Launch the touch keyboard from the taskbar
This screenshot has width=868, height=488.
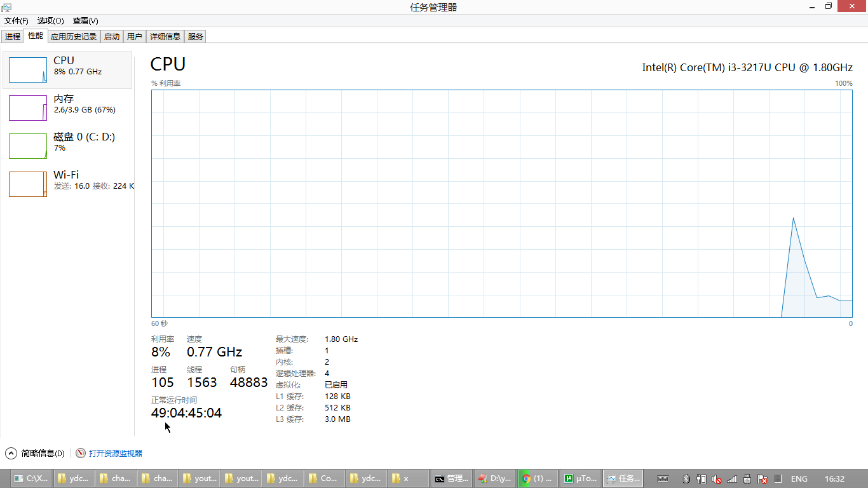click(x=663, y=478)
